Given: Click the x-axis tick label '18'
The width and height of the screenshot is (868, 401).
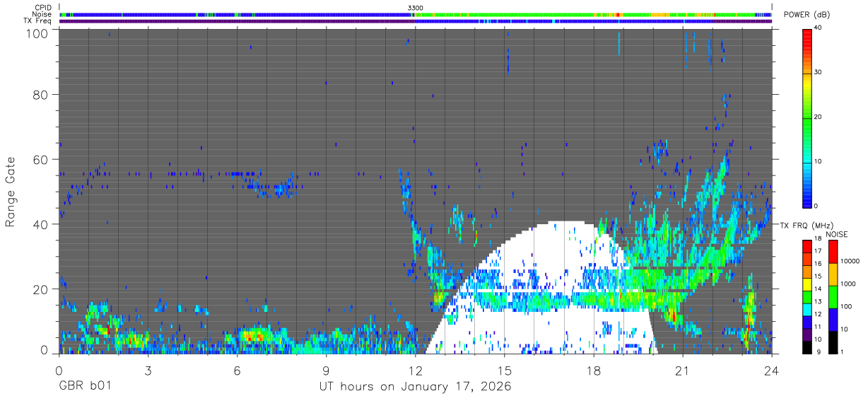Looking at the screenshot, I should coord(594,371).
